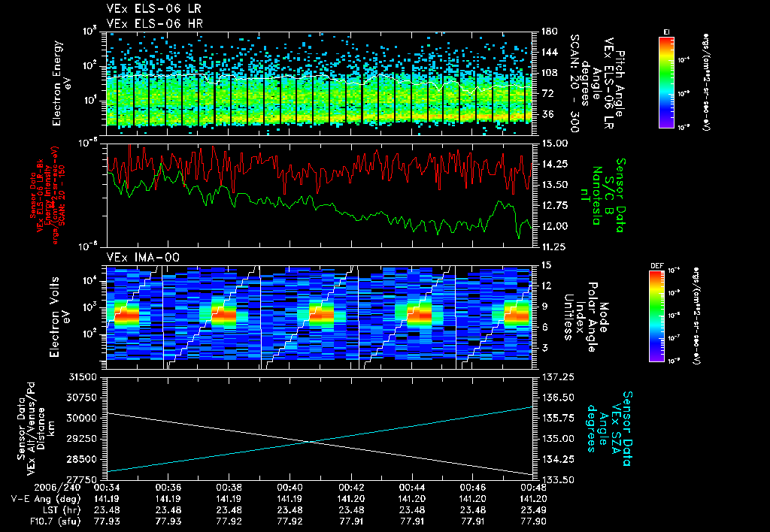Click the 14.25 nanotesla axis value
The image size is (770, 532).
point(554,164)
